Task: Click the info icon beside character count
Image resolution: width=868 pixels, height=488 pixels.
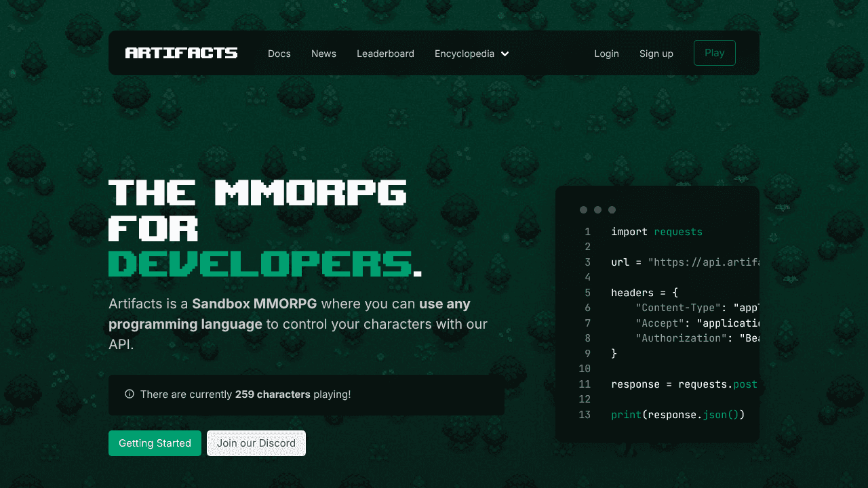Action: click(x=130, y=394)
